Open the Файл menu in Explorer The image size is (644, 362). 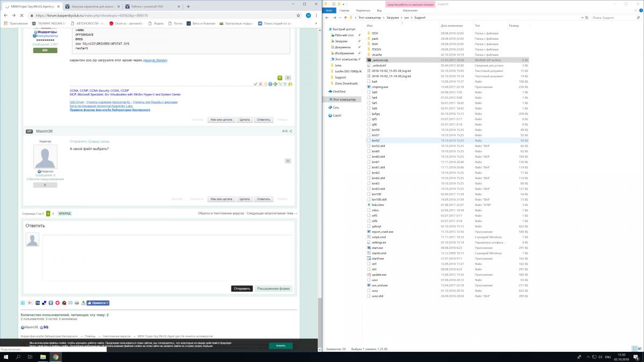[x=328, y=10]
